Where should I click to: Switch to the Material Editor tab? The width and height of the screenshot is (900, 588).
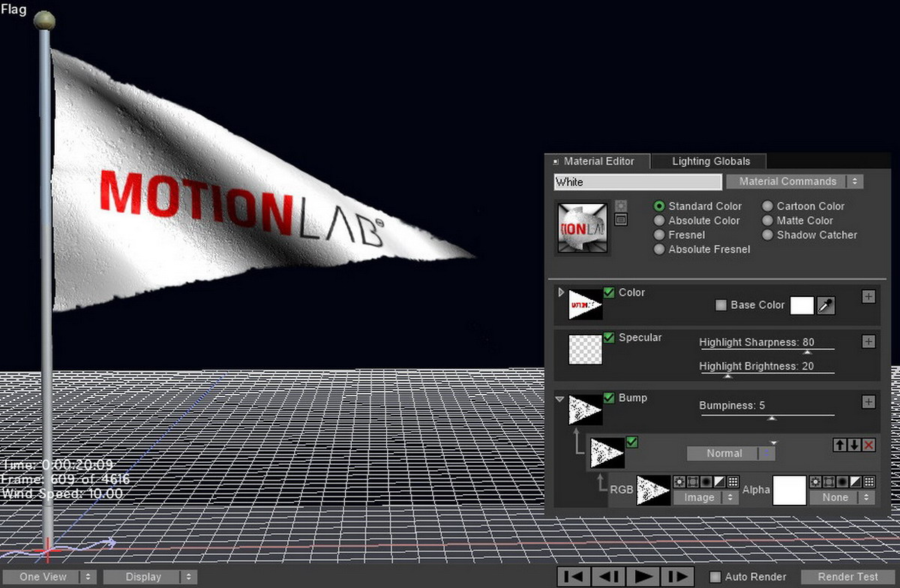(x=598, y=161)
